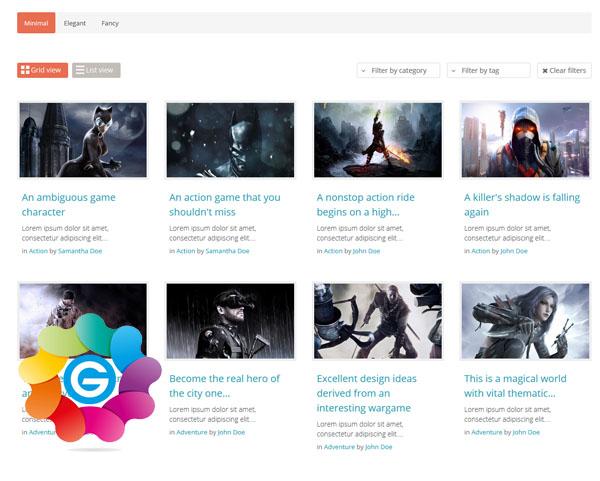Click John Doe under Excellent design ideas
The image size is (600, 481).
coord(378,447)
